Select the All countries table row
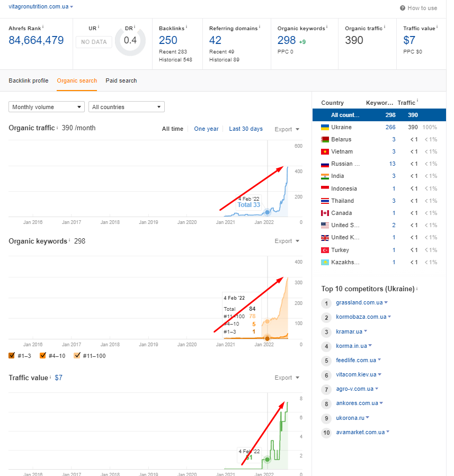 379,115
